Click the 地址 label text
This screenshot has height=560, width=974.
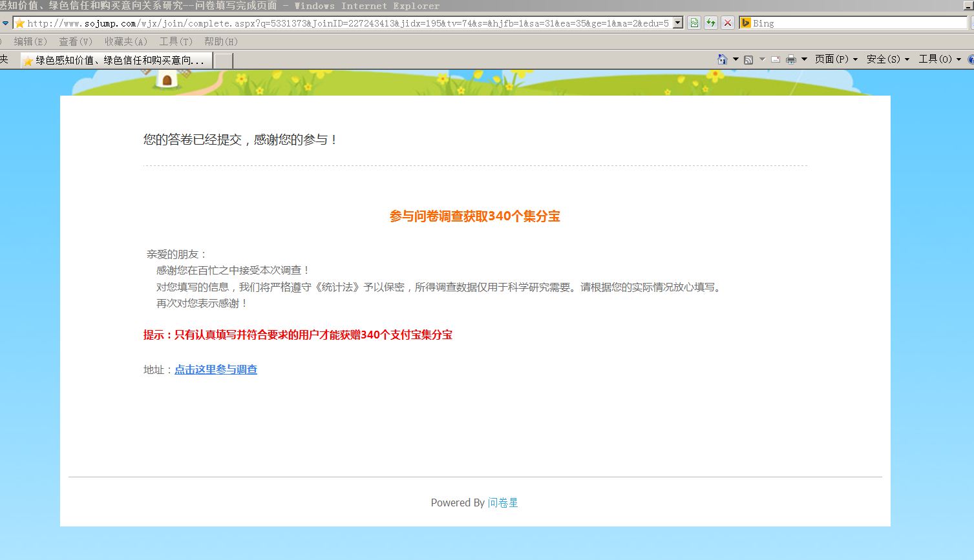coord(158,369)
